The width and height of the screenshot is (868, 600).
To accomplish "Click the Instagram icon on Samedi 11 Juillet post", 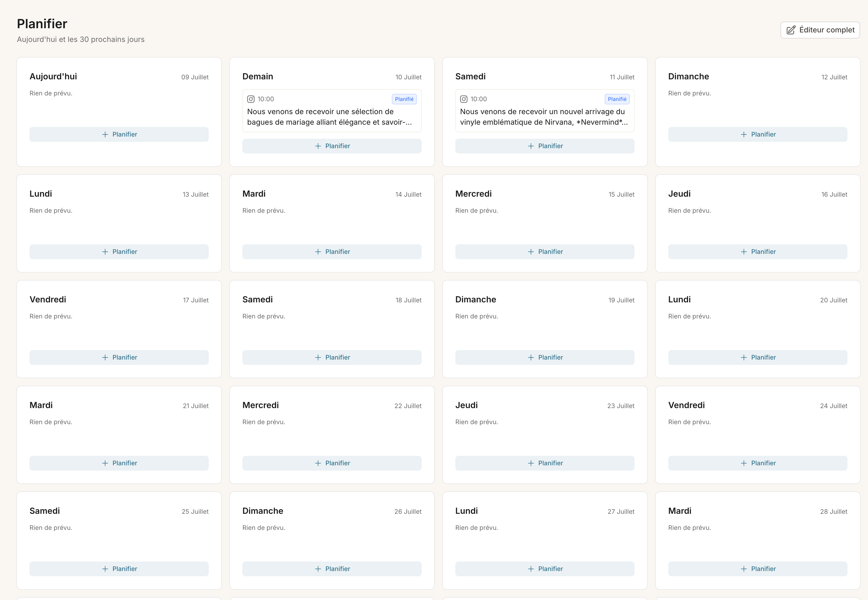I will click(464, 99).
